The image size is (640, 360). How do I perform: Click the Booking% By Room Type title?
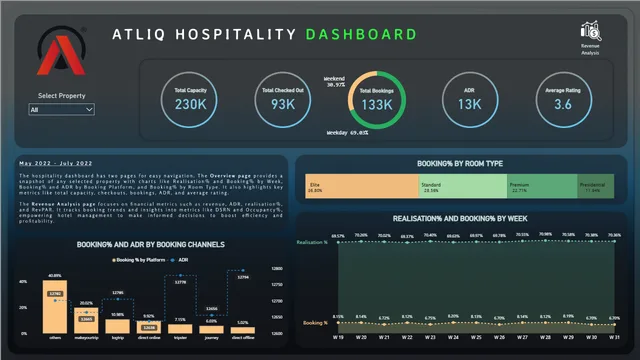pos(460,164)
